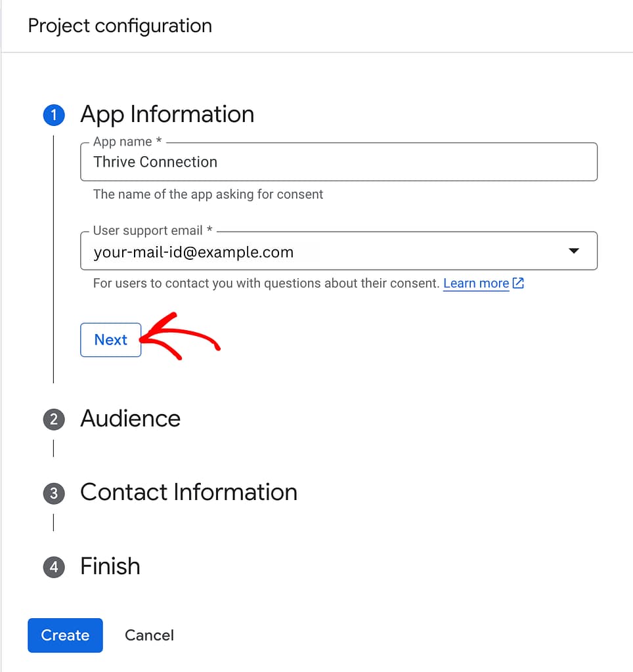
Task: Click the blue Create button
Action: (x=65, y=635)
